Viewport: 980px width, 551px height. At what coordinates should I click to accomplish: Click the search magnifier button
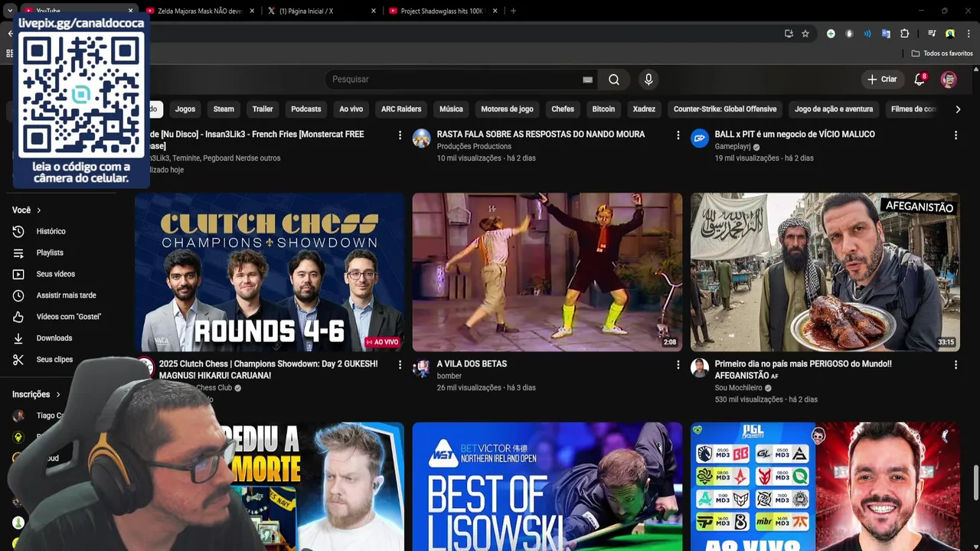[614, 80]
